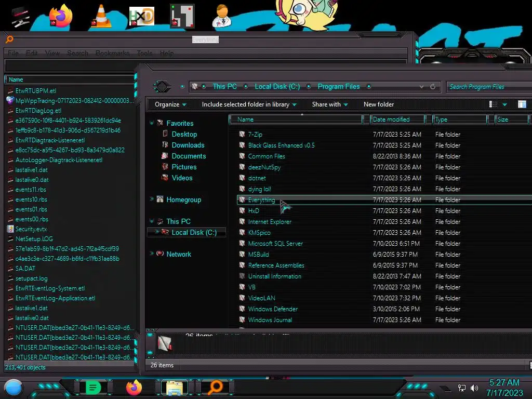Open Search menu in Everything
The width and height of the screenshot is (532, 399).
(78, 53)
